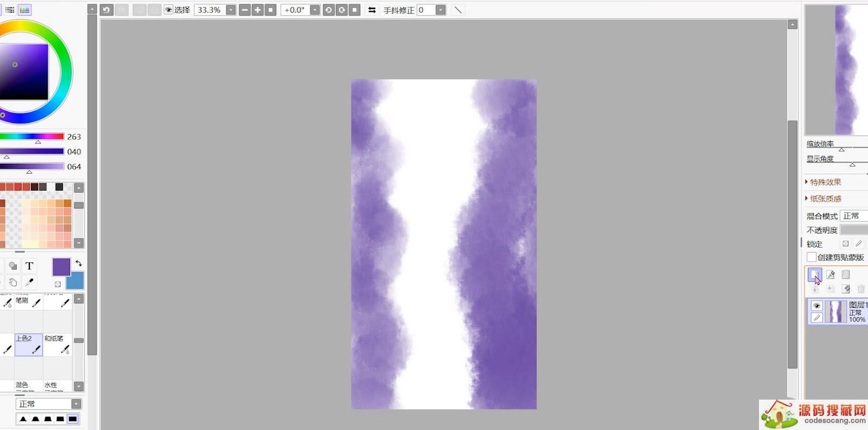Image resolution: width=868 pixels, height=430 pixels.
Task: Select the hand pan tool
Action: (12, 282)
